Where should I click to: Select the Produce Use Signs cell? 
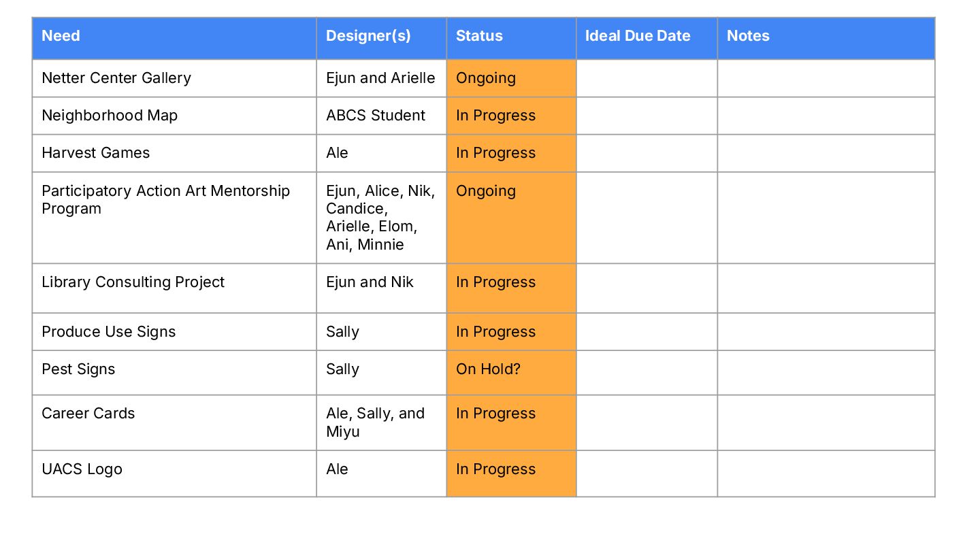109,332
